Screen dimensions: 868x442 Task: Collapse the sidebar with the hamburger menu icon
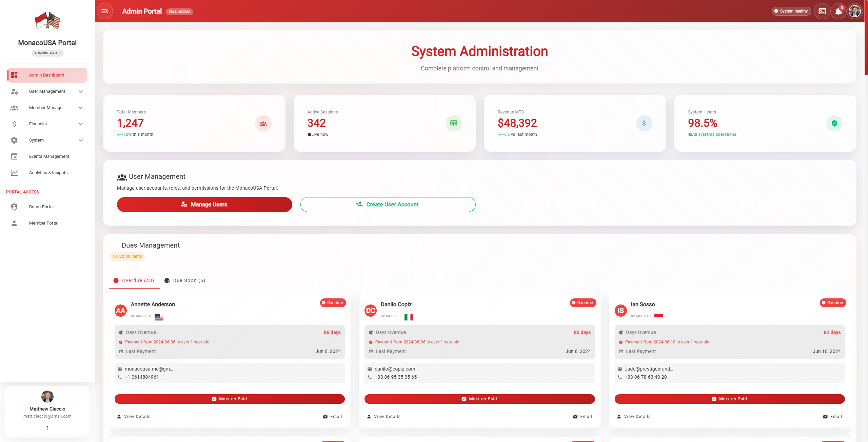(x=105, y=11)
